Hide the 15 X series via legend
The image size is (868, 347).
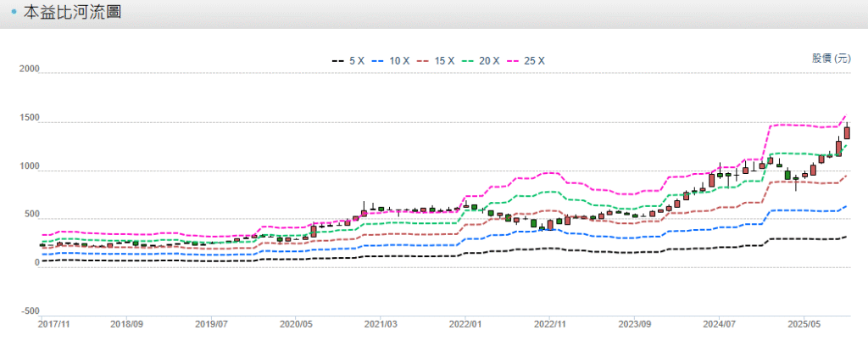pyautogui.click(x=444, y=61)
